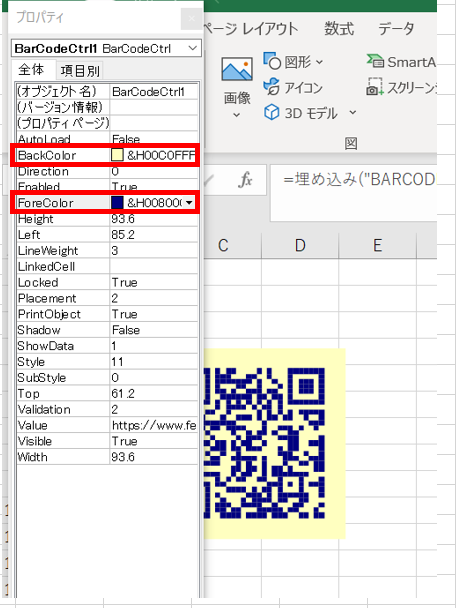Click the fx insert function icon

tap(245, 180)
